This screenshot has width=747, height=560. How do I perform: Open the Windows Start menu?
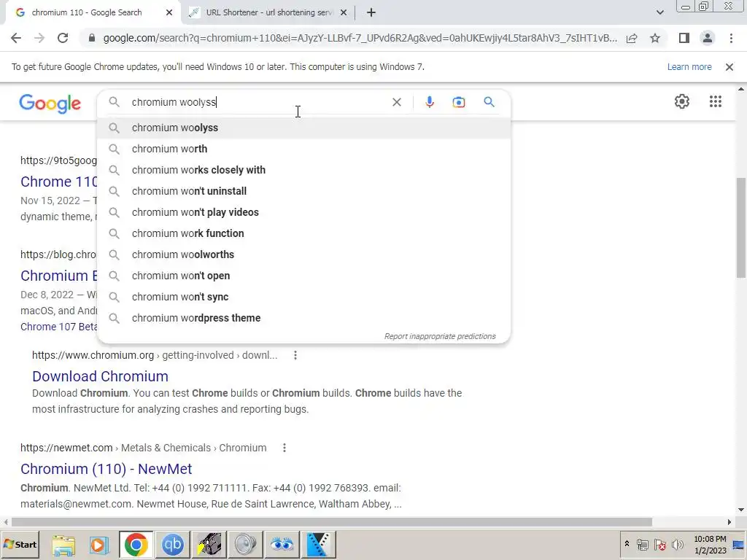(20, 544)
